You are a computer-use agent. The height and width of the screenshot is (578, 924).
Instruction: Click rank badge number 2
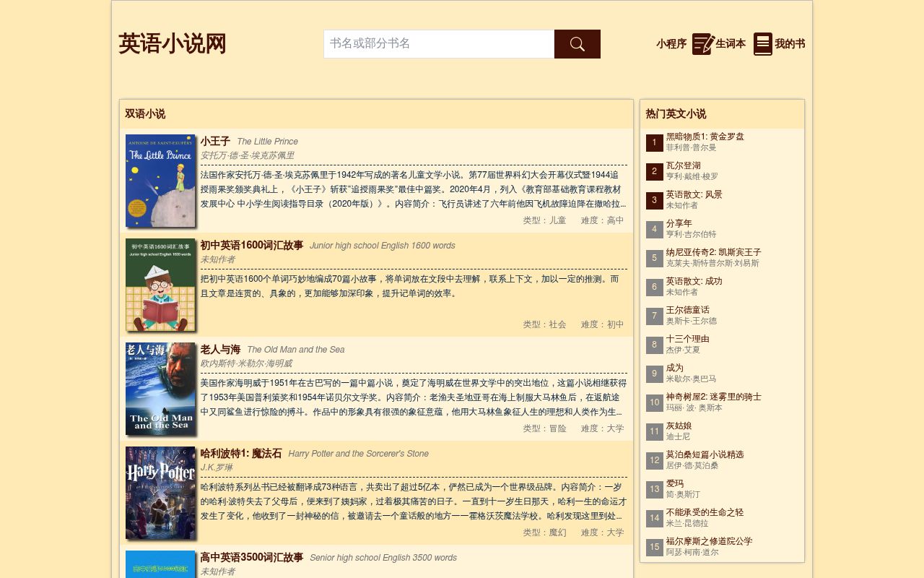click(x=655, y=172)
